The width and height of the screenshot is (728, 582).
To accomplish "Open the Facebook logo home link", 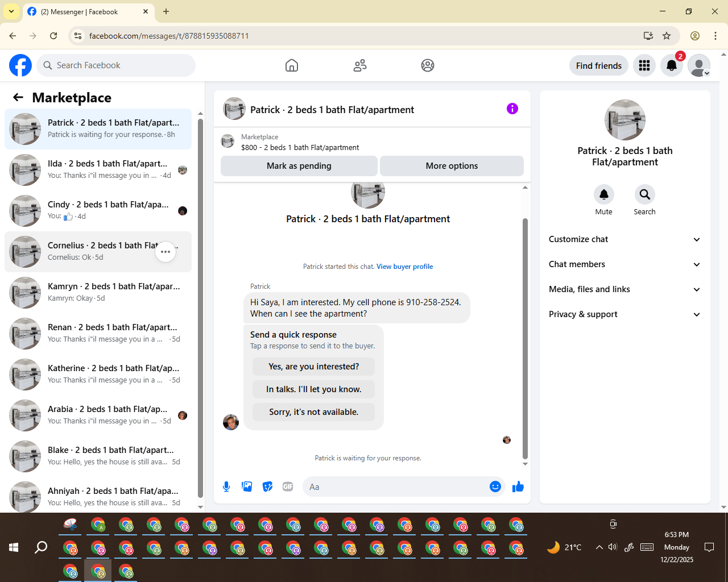I will click(20, 65).
